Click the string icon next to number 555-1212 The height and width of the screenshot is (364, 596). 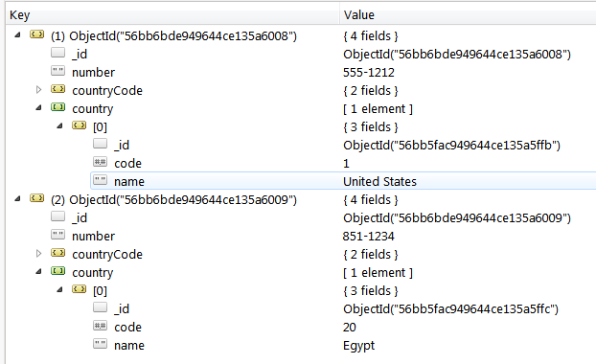point(58,71)
